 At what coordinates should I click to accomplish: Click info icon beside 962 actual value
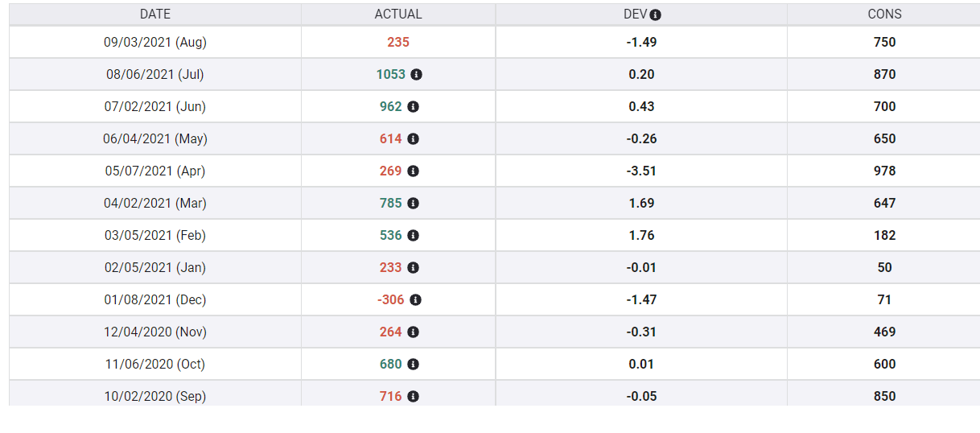413,106
